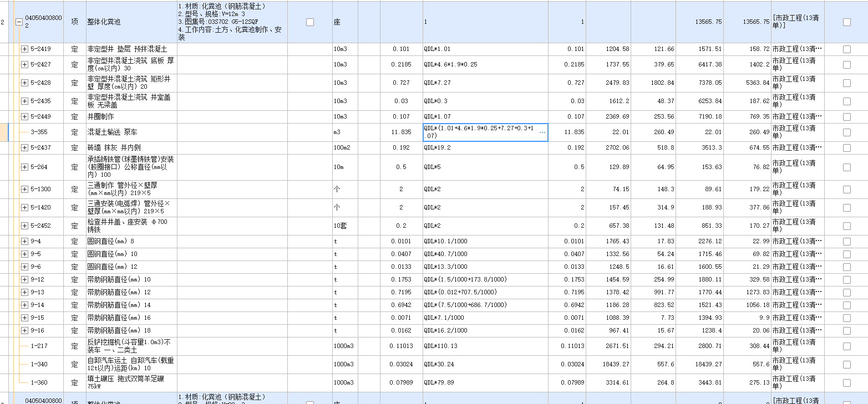Expand quota row 5-2435

24,101
